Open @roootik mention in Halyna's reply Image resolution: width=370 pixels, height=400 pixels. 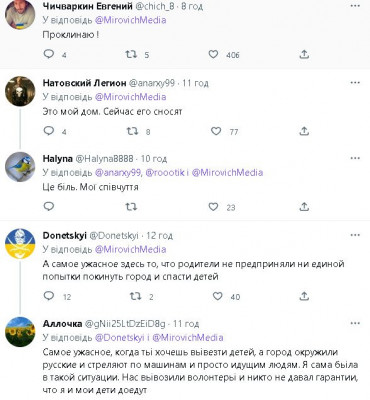click(165, 173)
